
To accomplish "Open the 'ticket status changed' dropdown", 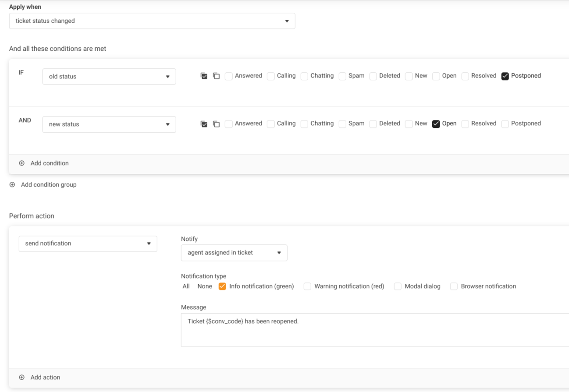I will (x=152, y=21).
